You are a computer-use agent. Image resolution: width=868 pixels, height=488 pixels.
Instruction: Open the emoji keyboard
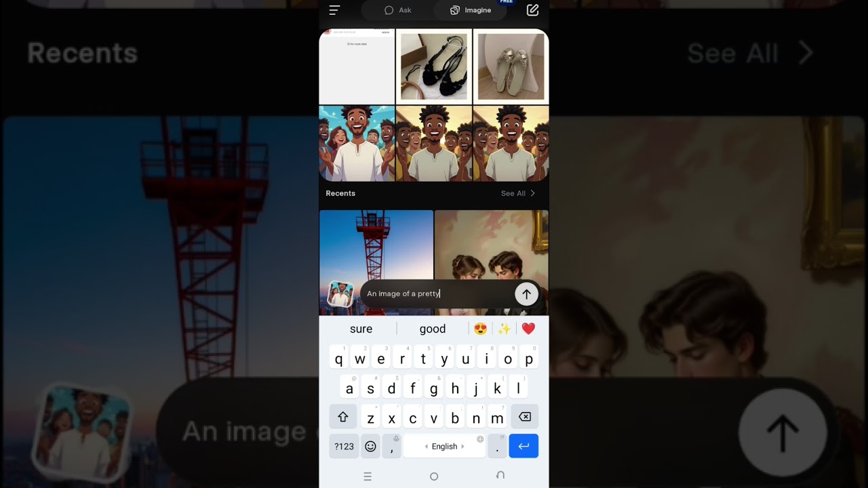coord(370,446)
